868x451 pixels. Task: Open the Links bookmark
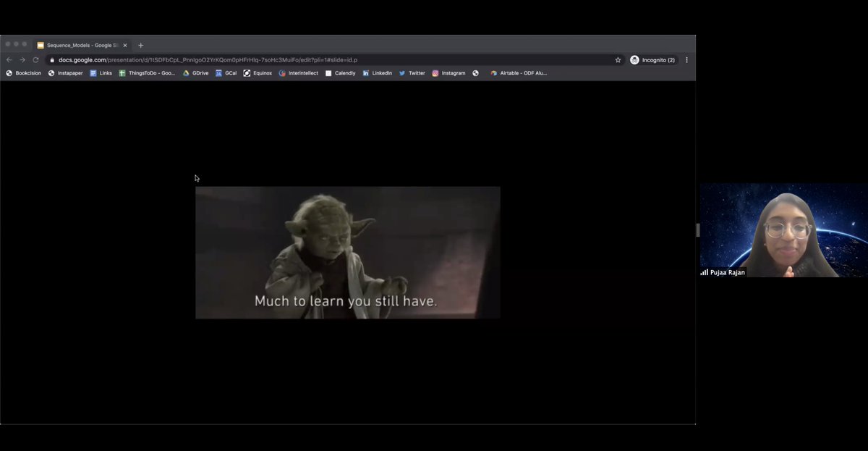pos(101,73)
